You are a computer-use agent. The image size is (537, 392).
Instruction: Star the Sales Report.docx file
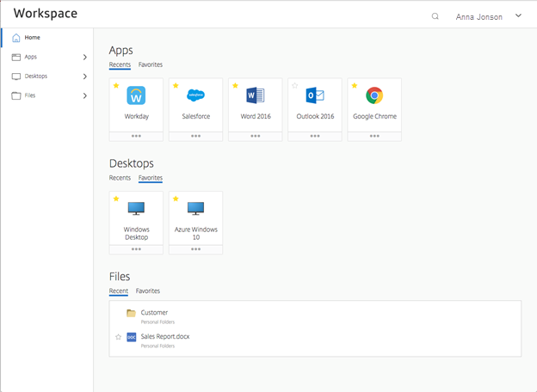pyautogui.click(x=119, y=337)
